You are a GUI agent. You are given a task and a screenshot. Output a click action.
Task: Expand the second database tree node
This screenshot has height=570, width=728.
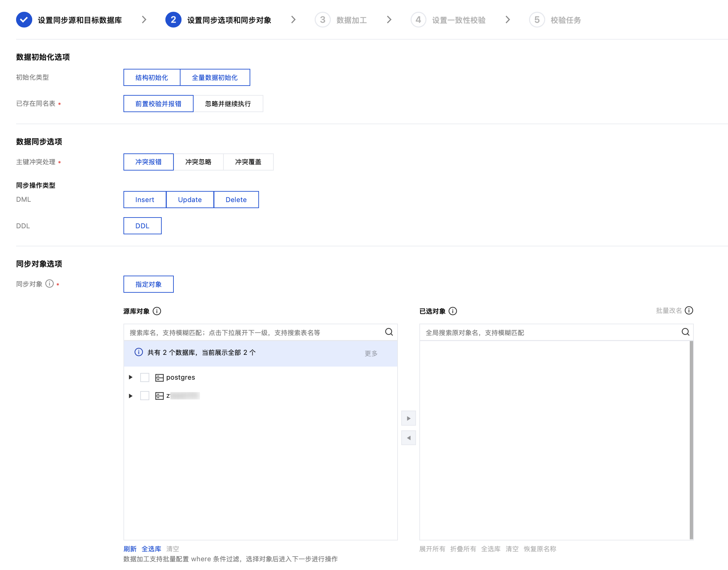point(131,396)
